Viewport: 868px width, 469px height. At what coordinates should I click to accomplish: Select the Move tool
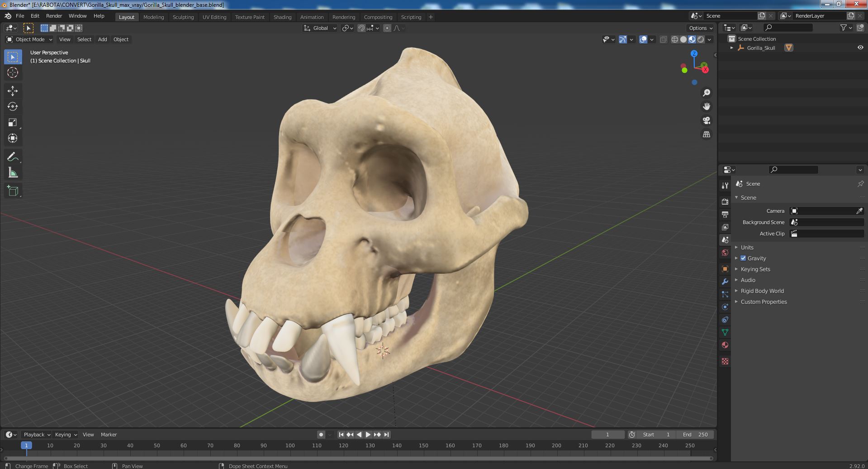point(13,91)
